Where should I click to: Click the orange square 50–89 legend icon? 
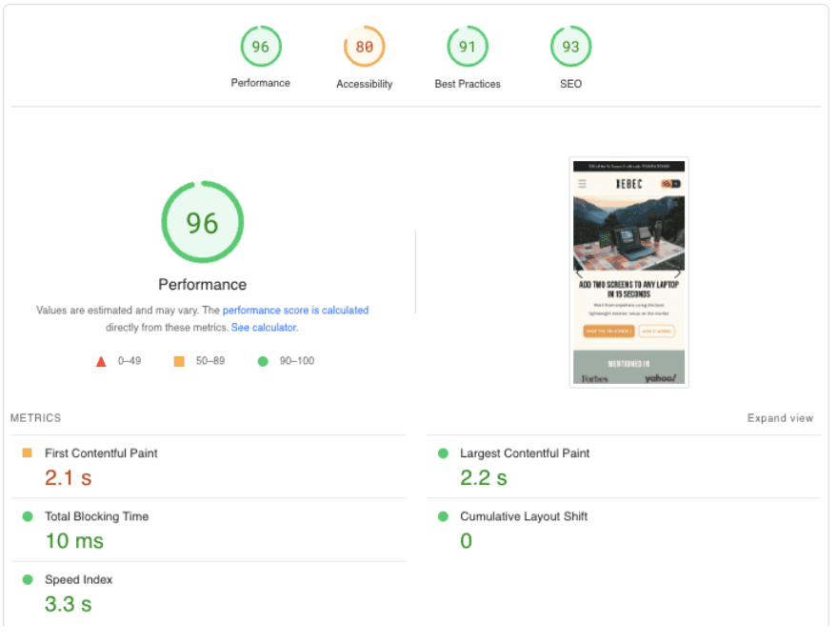pos(179,362)
